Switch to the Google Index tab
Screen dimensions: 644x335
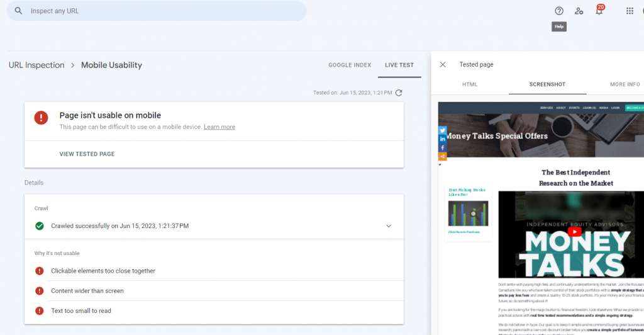point(350,65)
